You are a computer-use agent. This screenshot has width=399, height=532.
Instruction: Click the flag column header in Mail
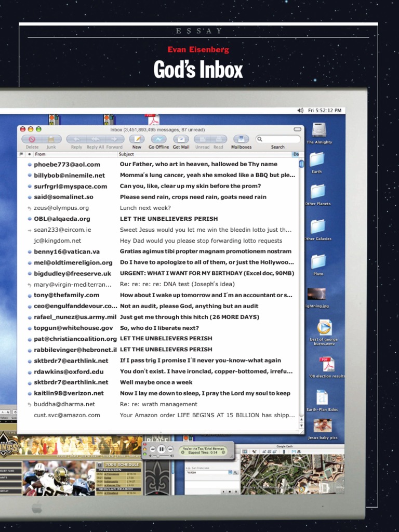[x=22, y=154]
